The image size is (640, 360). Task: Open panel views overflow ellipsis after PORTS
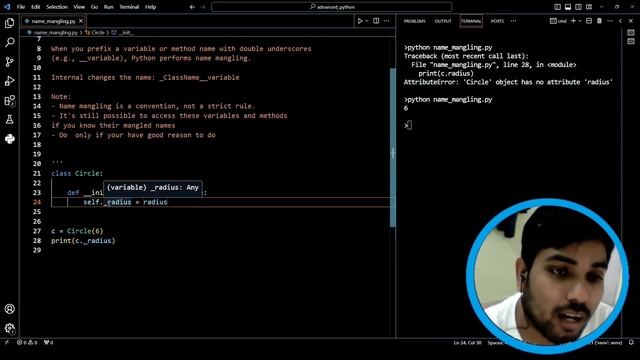click(513, 21)
